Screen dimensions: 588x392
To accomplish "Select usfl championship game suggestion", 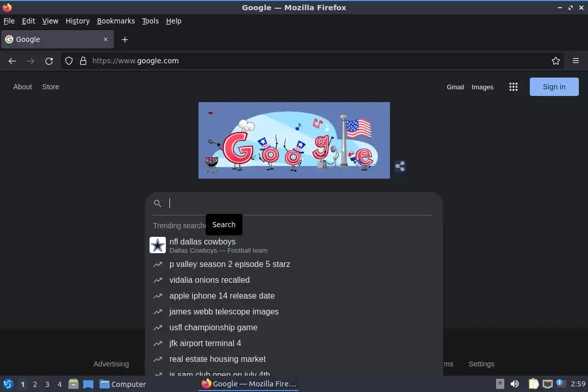I will (294, 328).
